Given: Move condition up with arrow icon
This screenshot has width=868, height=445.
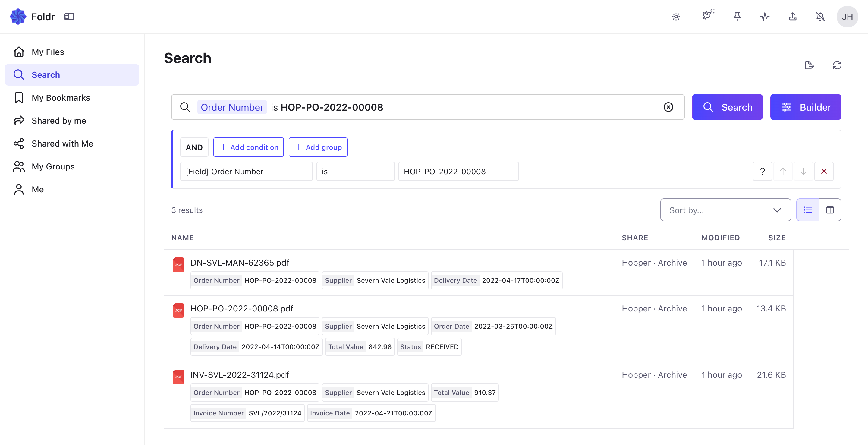Looking at the screenshot, I should pos(783,171).
